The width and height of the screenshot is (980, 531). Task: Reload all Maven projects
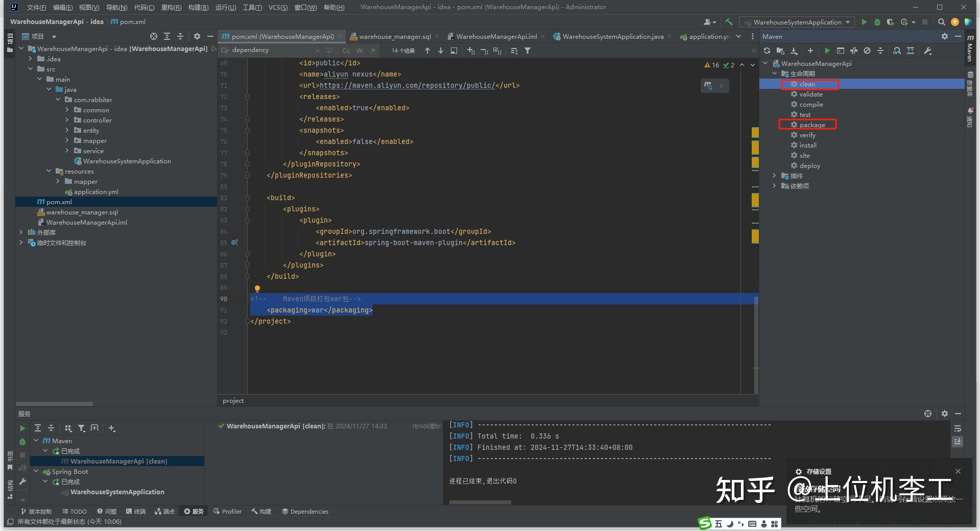[x=768, y=51]
